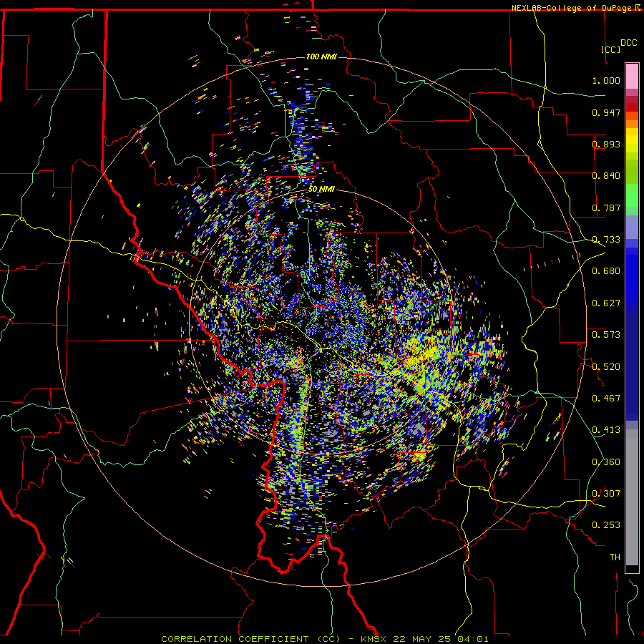Pick the bright green segment of color scale
This screenshot has width=644, height=644.
632,195
